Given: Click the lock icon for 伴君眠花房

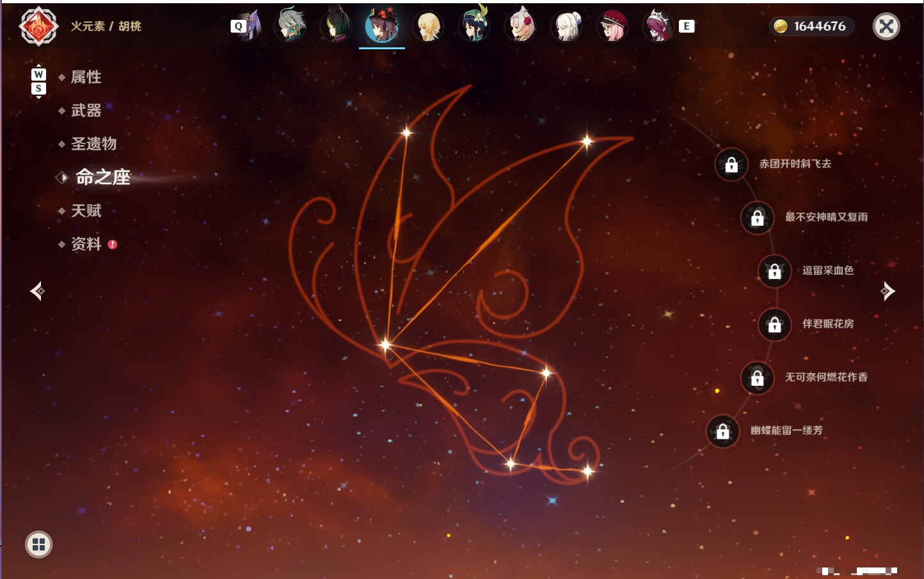Looking at the screenshot, I should (x=774, y=324).
